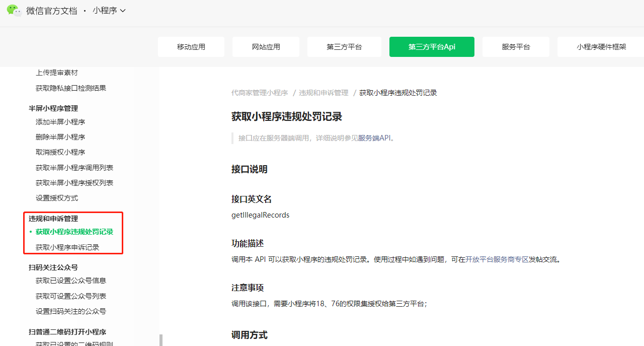Select the highlighted 第三方平台Api tab
644x346 pixels.
[432, 46]
